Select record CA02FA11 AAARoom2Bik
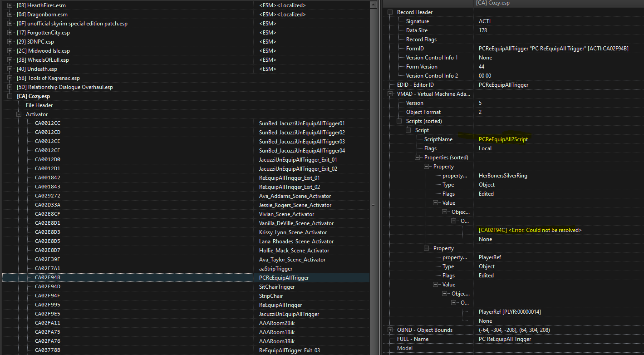Screen dimensions: 644x355 tap(48, 323)
